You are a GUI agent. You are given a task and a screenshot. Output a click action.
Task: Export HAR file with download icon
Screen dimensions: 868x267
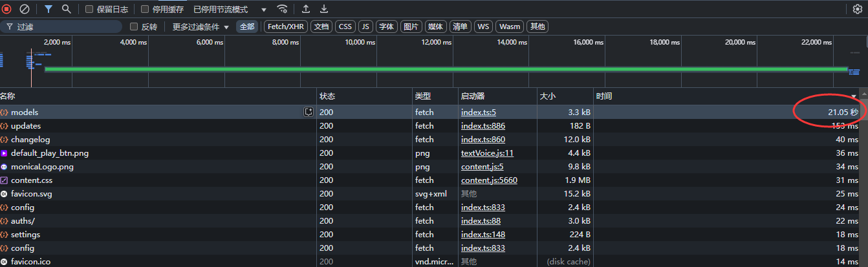tap(324, 9)
